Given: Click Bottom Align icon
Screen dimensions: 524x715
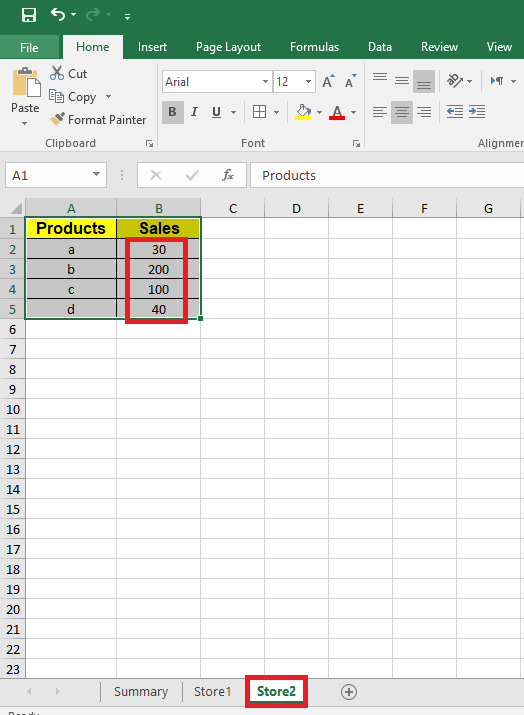Looking at the screenshot, I should [424, 81].
